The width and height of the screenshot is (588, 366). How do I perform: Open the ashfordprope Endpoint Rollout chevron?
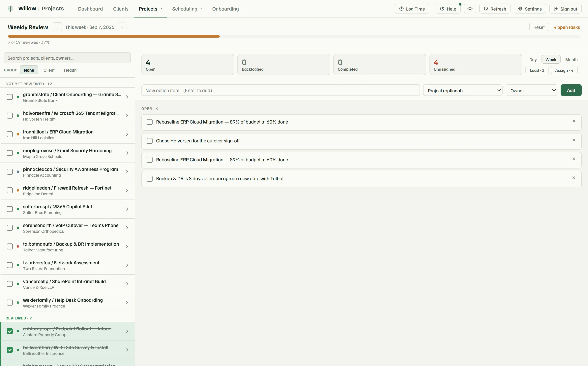[127, 331]
